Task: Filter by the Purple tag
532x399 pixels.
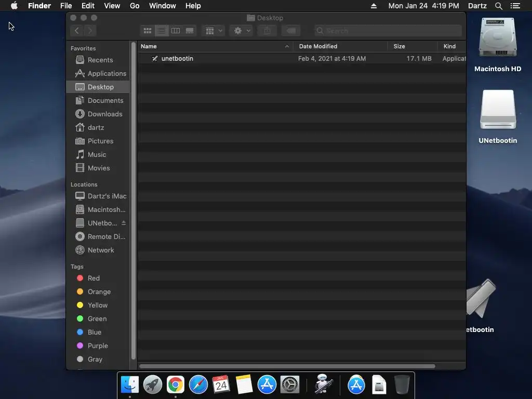Action: (x=98, y=345)
